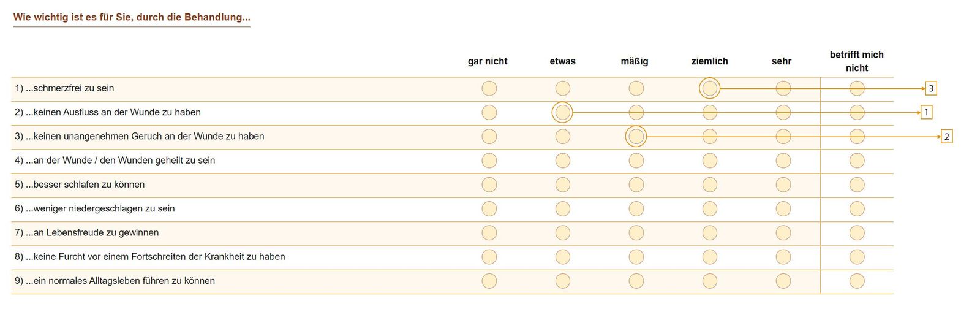Viewport: 980px width, 320px height.
Task: Click the 'Wie wichtig ist es' heading
Action: [x=132, y=17]
